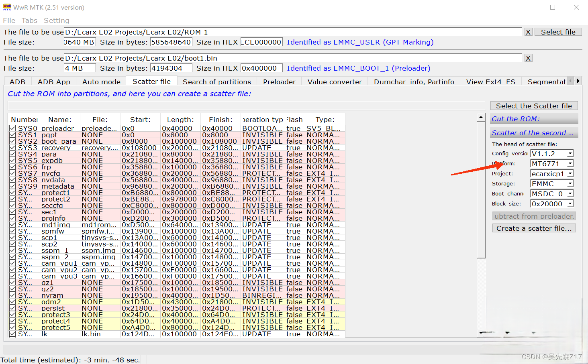Click the Start column header

click(x=140, y=120)
